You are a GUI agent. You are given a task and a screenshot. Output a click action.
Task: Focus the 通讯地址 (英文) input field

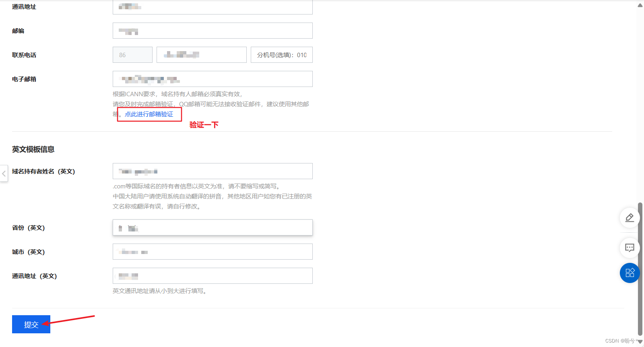coord(213,276)
